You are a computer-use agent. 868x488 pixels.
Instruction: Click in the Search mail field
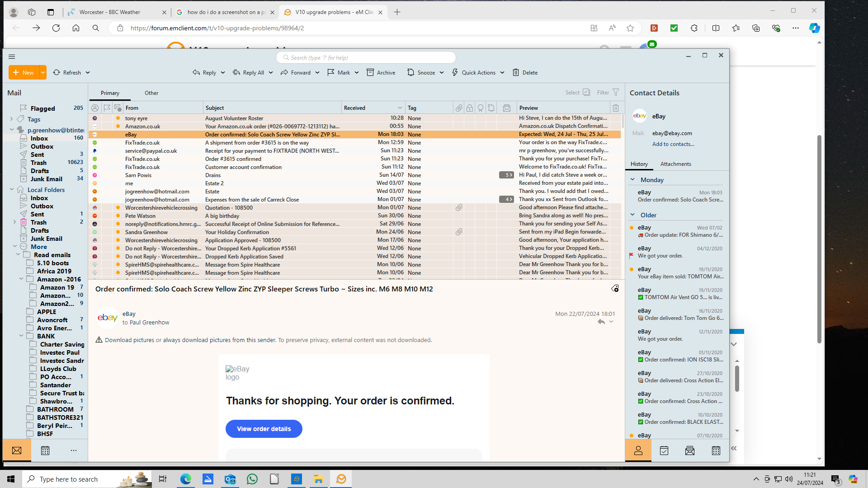click(366, 57)
